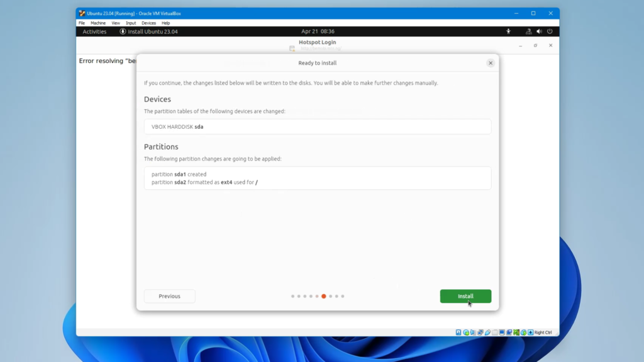The image size is (644, 362).
Task: Click the green Install button
Action: click(465, 297)
